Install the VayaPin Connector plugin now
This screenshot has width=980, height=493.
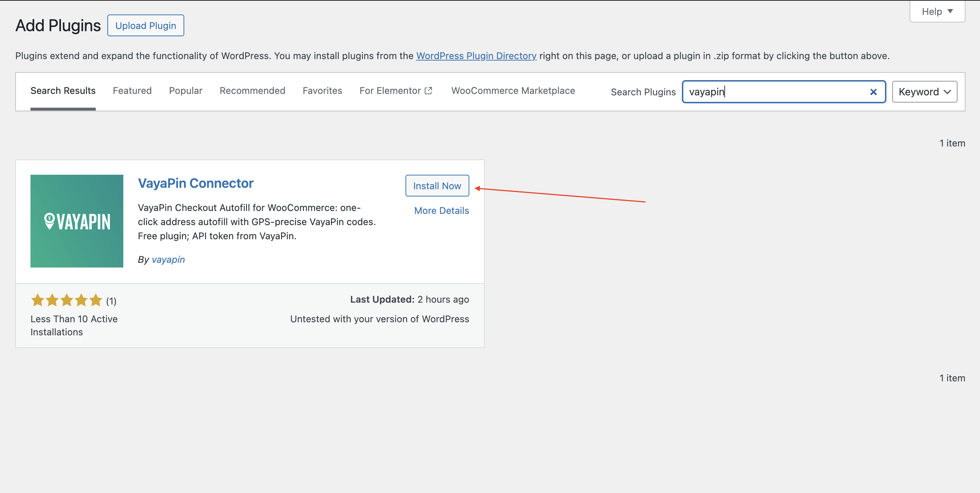pyautogui.click(x=437, y=186)
